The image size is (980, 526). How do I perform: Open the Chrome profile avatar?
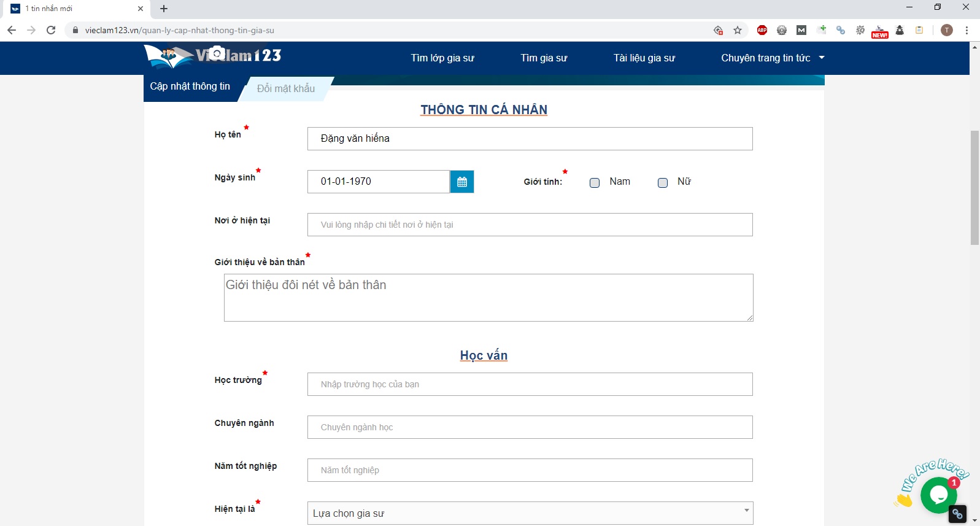947,30
